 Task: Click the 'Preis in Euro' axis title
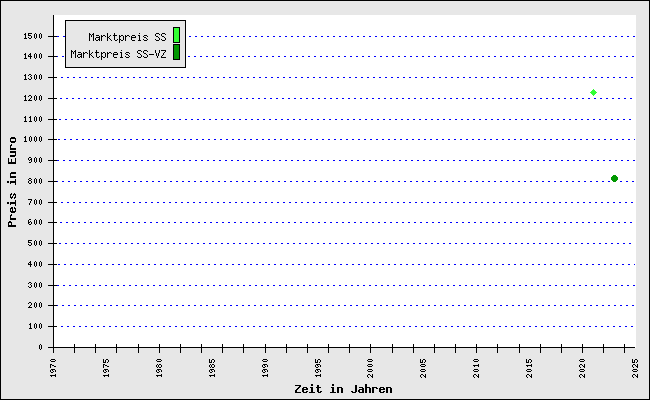pyautogui.click(x=12, y=182)
